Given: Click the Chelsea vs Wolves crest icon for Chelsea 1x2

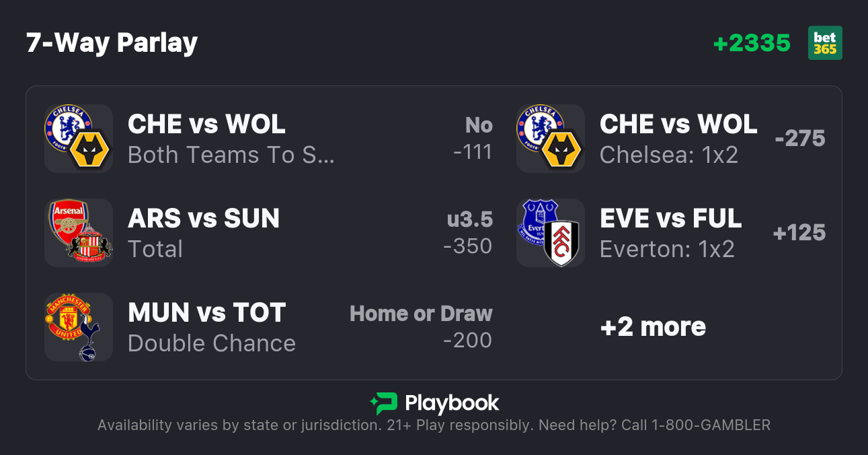Looking at the screenshot, I should coord(551,139).
